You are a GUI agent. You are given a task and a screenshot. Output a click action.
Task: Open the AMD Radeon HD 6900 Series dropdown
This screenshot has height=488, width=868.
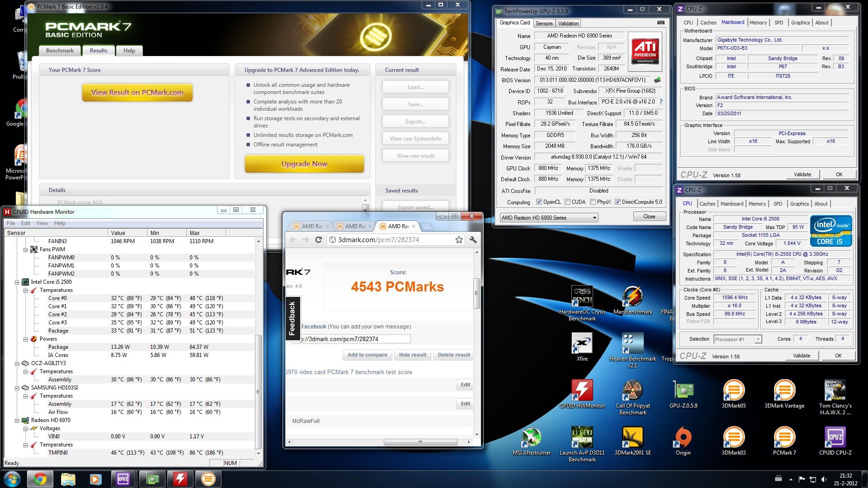(549, 218)
